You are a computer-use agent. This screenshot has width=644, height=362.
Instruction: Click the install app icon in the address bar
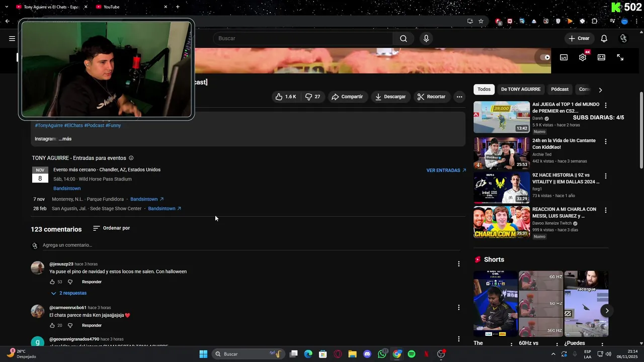pos(470,21)
